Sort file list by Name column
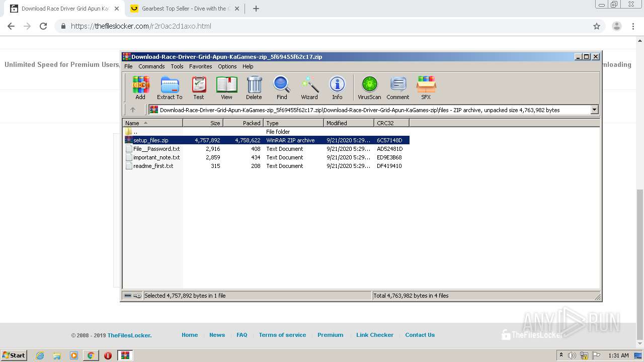 [153, 123]
